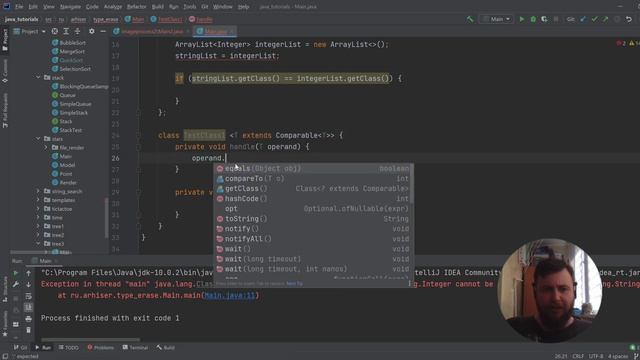640x360 pixels.
Task: Open the Project view selector dropdown
Action: coord(29,31)
